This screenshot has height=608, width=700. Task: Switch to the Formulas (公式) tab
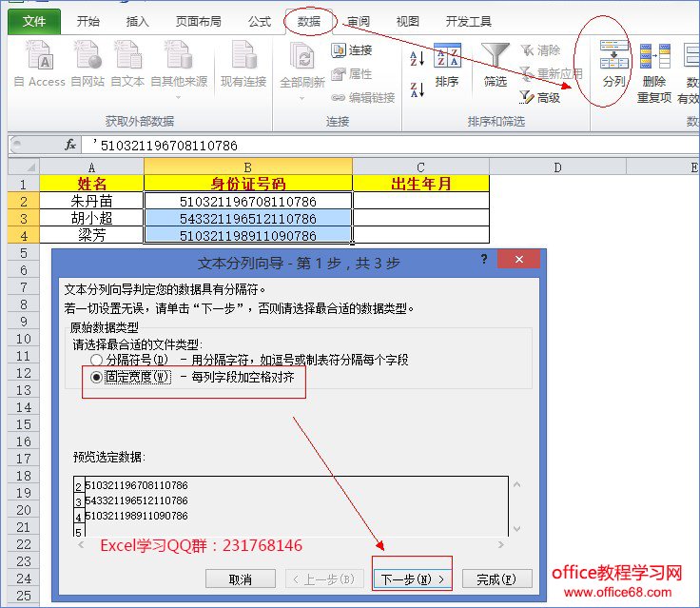point(259,21)
